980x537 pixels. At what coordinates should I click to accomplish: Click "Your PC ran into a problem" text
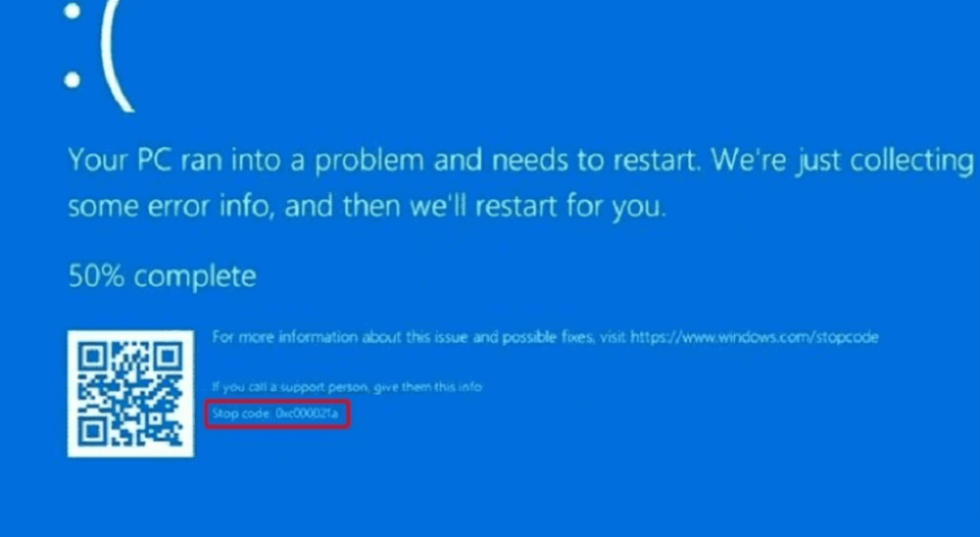(246, 161)
